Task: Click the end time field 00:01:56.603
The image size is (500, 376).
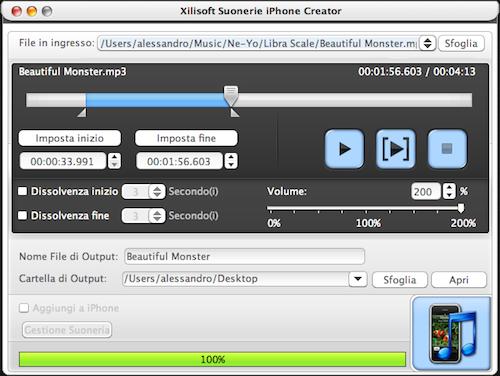Action: tap(179, 161)
